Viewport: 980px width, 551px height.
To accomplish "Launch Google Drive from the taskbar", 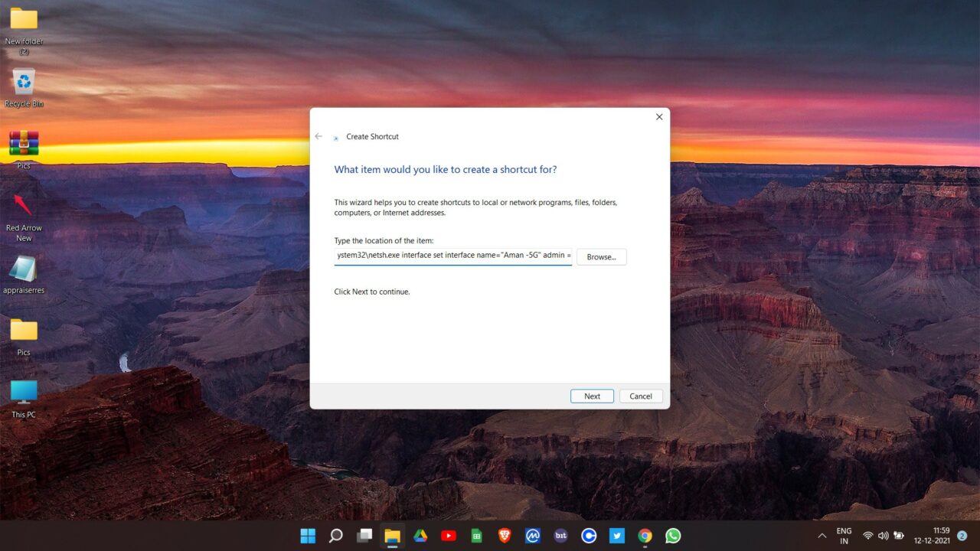I will [420, 536].
